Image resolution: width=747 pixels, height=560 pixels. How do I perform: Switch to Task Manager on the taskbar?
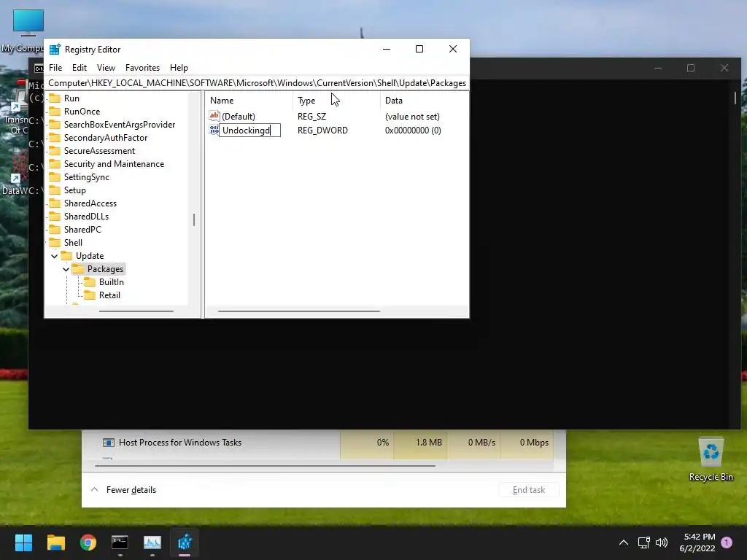click(152, 542)
